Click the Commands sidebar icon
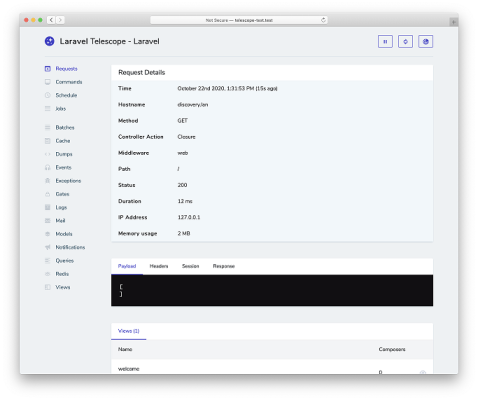This screenshot has width=478, height=400. click(x=48, y=82)
